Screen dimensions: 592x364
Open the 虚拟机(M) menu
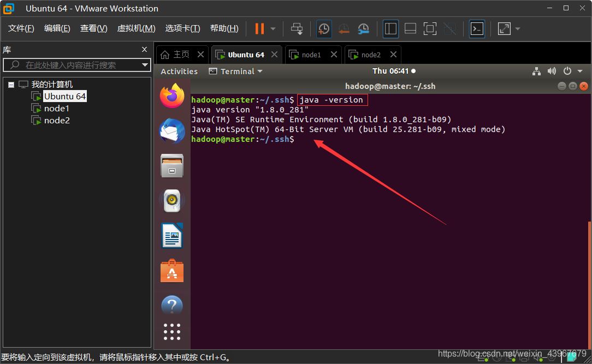click(x=136, y=28)
